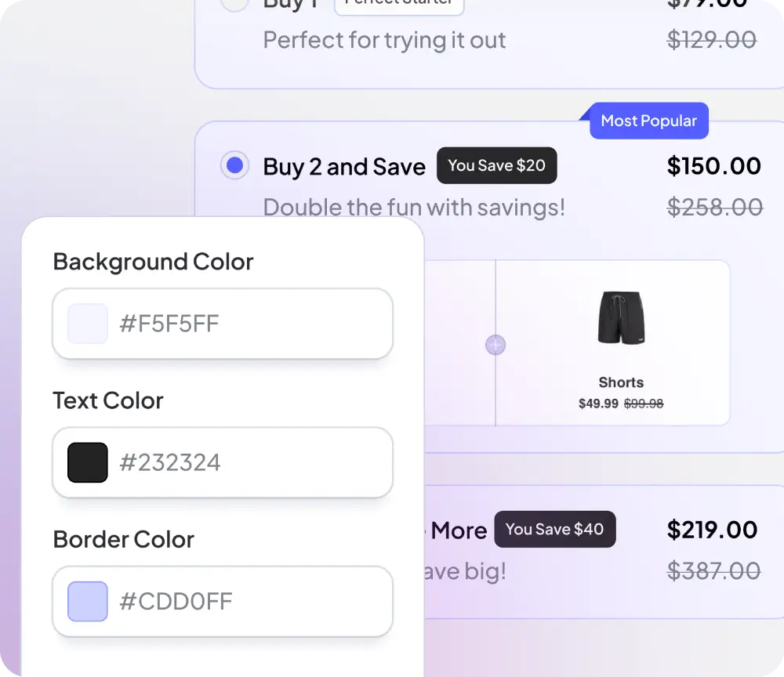Edit the Background Color hex value #F5F5FF
Screen dimensions: 784x677
tap(169, 324)
